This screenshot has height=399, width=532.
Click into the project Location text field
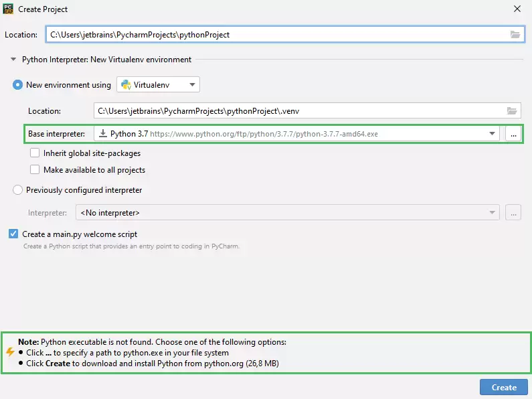(285, 34)
